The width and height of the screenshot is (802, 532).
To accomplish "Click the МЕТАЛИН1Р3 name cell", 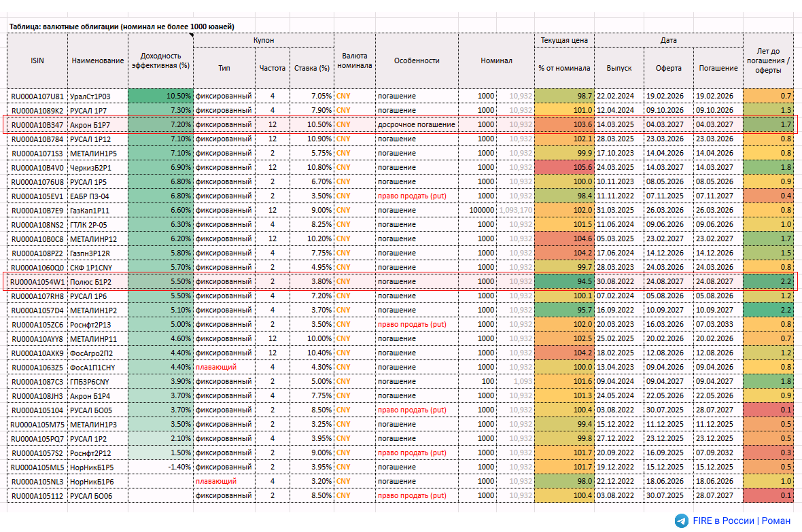I will point(98,425).
